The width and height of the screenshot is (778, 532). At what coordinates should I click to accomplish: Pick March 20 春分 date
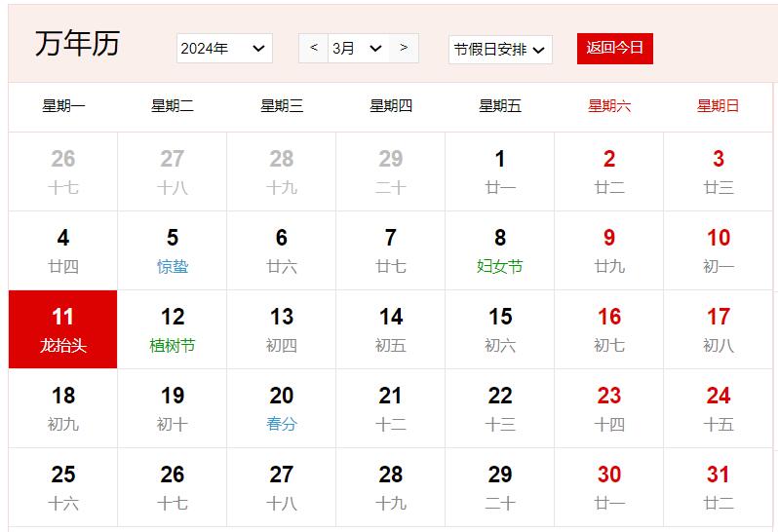[x=282, y=408]
